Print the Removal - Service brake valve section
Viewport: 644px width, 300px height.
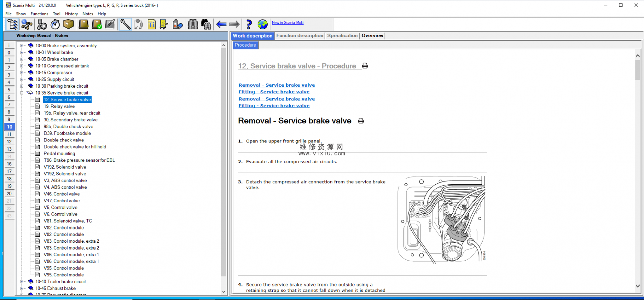pyautogui.click(x=361, y=121)
